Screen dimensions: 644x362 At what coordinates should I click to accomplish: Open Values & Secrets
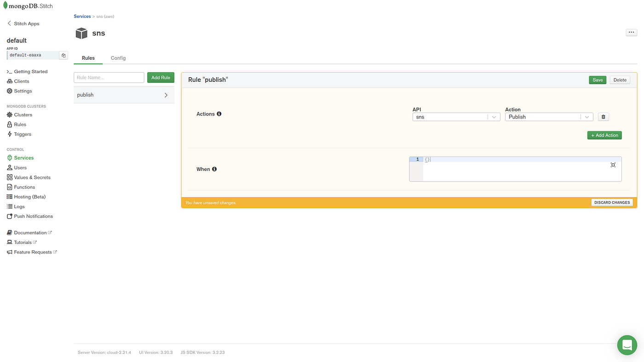pyautogui.click(x=31, y=177)
